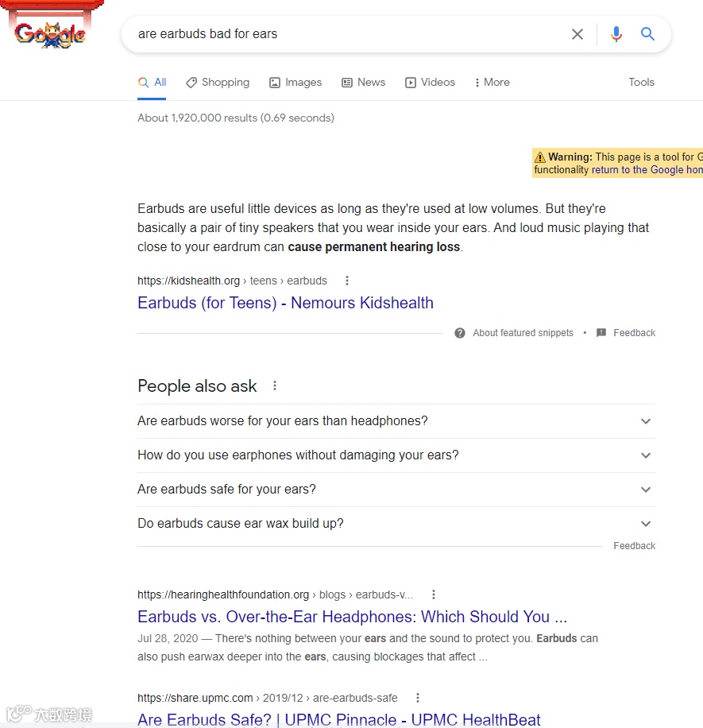Click the blue magnifier search button
Viewport: 703px width, 728px height.
(x=648, y=34)
